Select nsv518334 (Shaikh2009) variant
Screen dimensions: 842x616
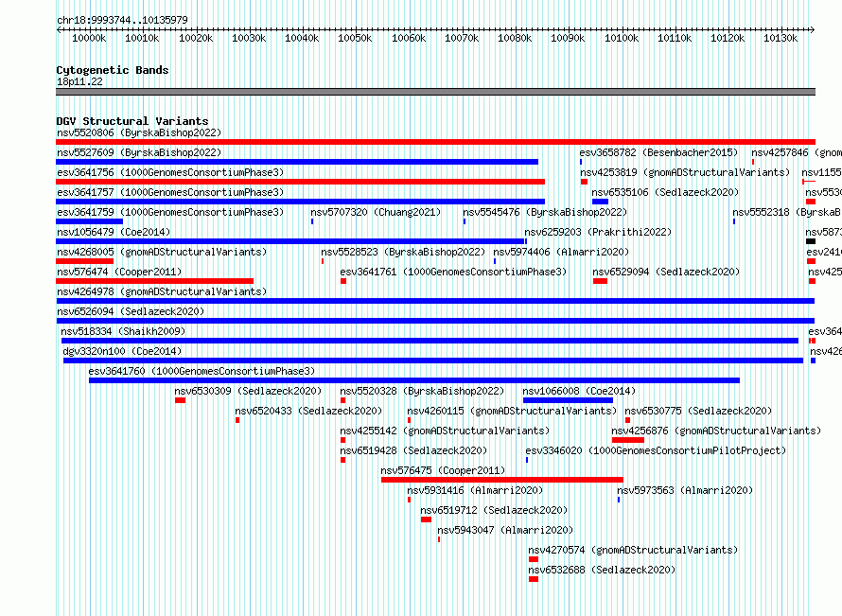(123, 331)
